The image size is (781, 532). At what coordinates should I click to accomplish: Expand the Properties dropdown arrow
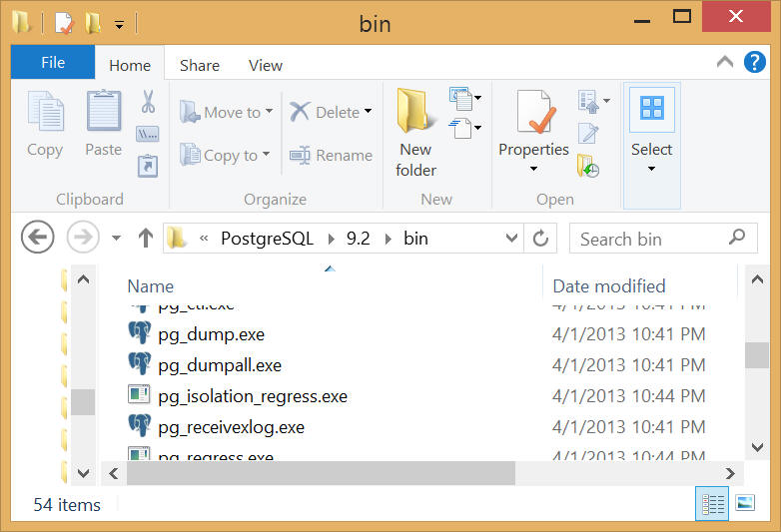click(533, 169)
